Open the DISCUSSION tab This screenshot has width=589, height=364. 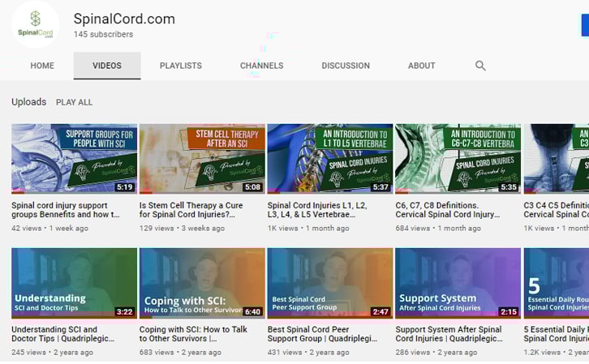tap(346, 66)
